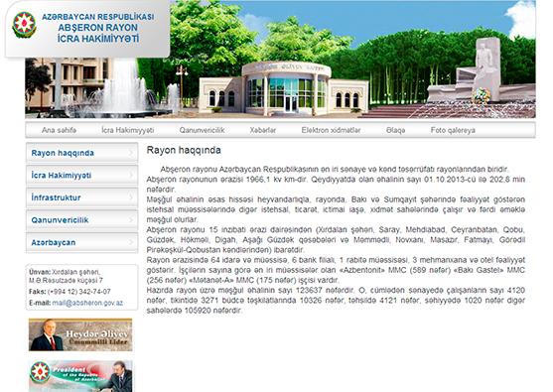The height and width of the screenshot is (392, 553).
Task: Open İcra Hakimiyyəti top menu item
Action: (128, 130)
